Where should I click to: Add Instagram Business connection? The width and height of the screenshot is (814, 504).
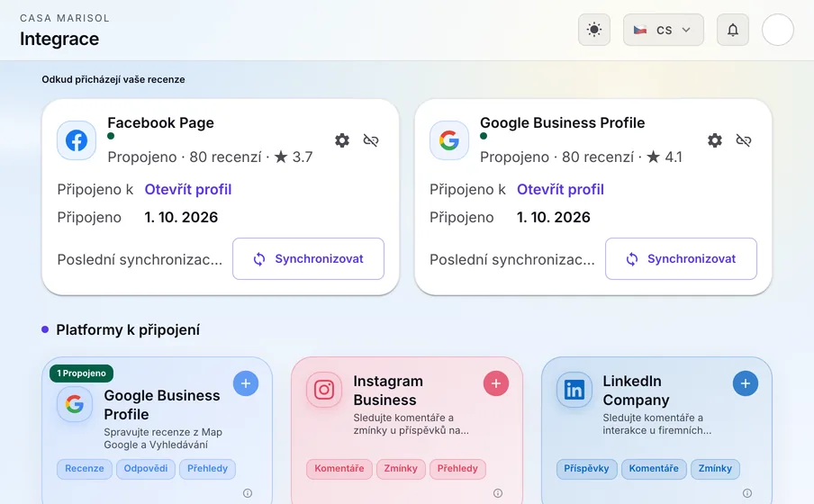pyautogui.click(x=496, y=383)
